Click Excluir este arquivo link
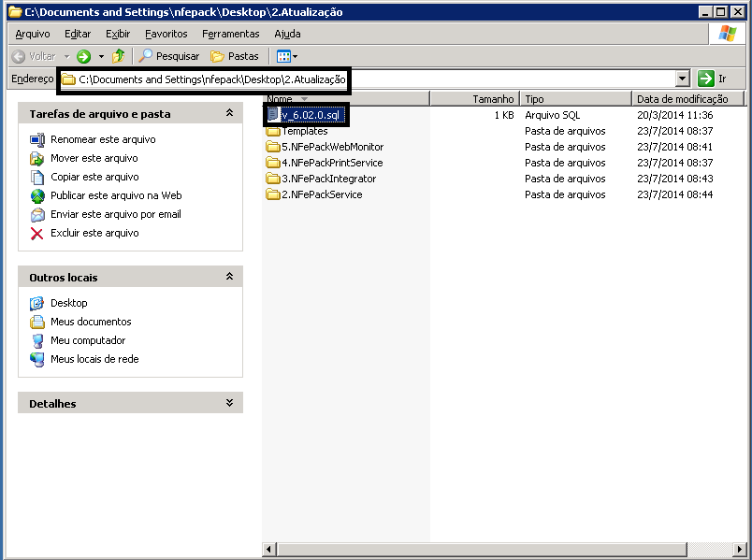Screen dimensions: 752x560 (94, 233)
